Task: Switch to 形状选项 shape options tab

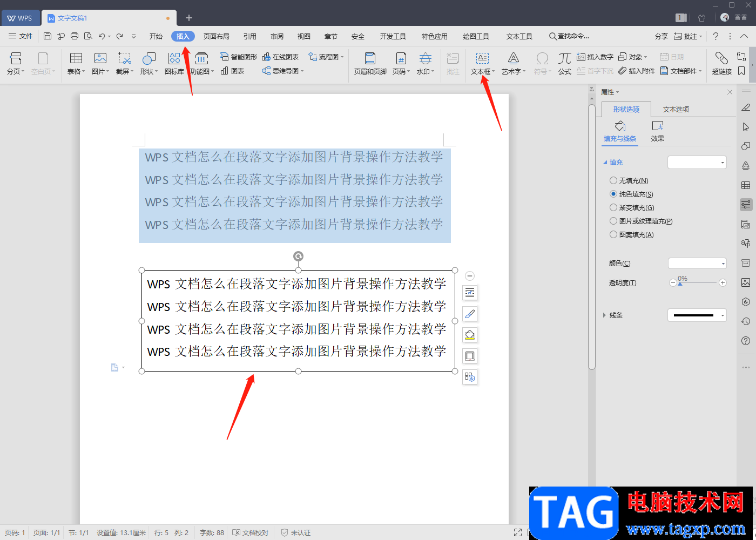Action: tap(626, 109)
